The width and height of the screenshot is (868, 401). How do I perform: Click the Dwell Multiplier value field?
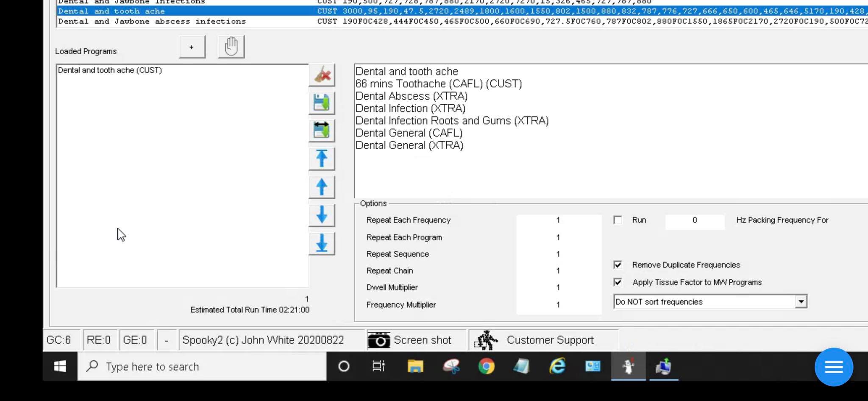pyautogui.click(x=558, y=287)
